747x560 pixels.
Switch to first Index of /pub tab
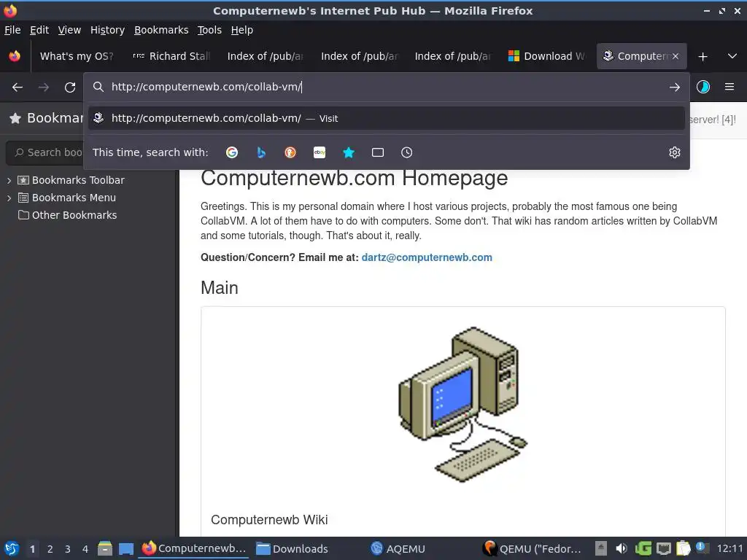tap(264, 56)
